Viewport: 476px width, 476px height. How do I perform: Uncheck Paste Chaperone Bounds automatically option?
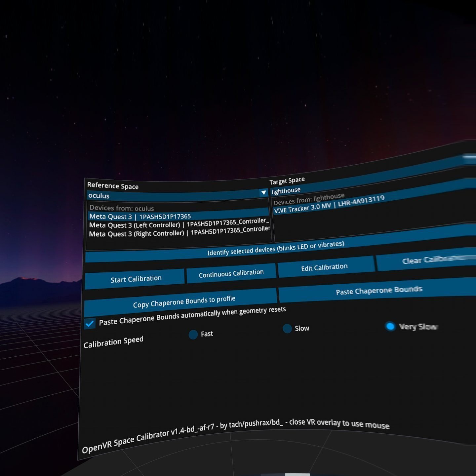tap(89, 323)
